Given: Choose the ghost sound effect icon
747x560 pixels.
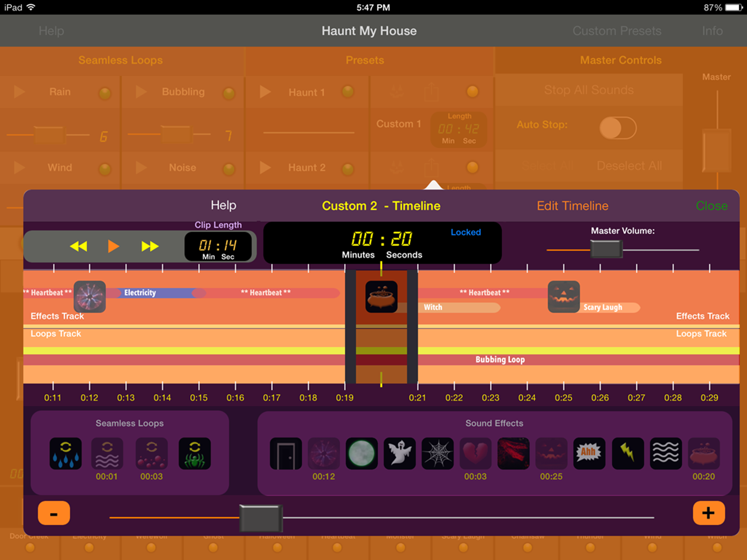Looking at the screenshot, I should [399, 453].
